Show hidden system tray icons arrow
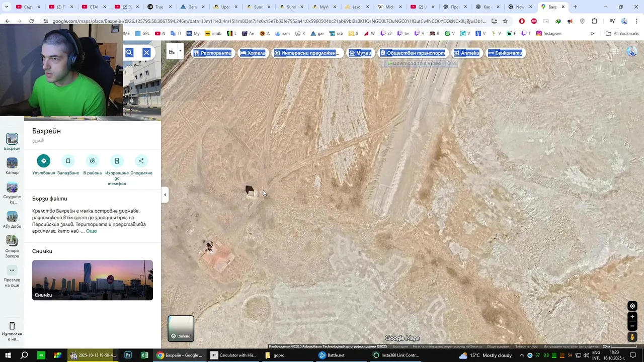 [x=522, y=355]
